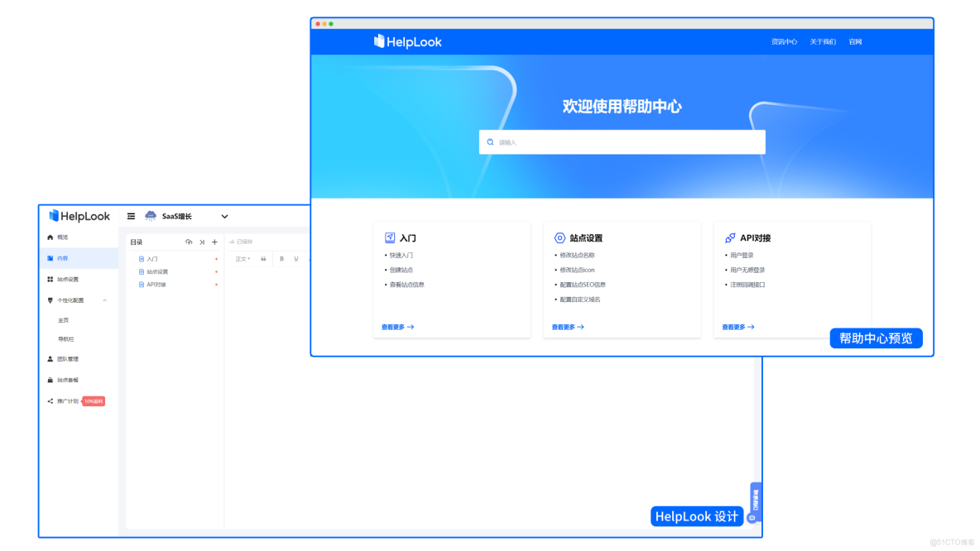Click the search magnifier icon in help center
The height and width of the screenshot is (551, 980).
490,142
